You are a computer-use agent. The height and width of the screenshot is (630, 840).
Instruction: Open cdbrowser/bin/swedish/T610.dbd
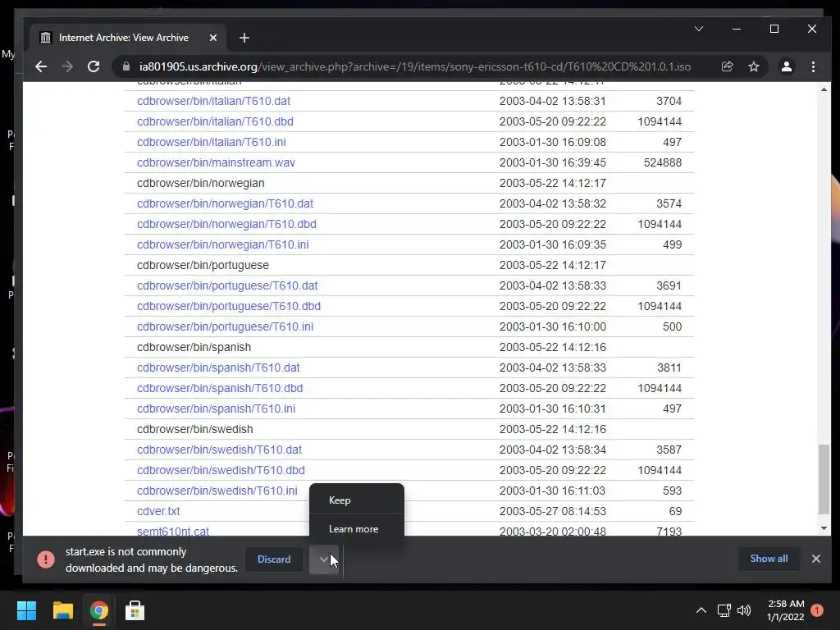click(221, 470)
